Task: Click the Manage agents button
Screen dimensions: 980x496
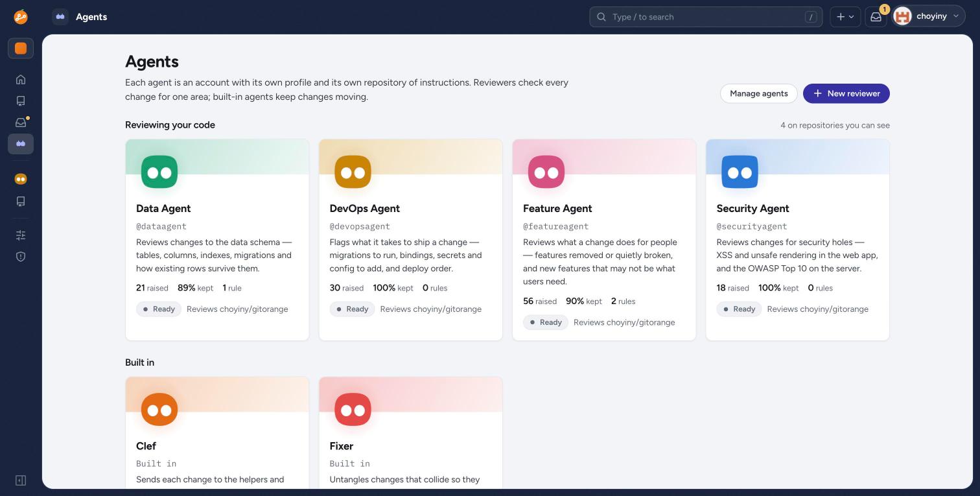Action: (759, 93)
